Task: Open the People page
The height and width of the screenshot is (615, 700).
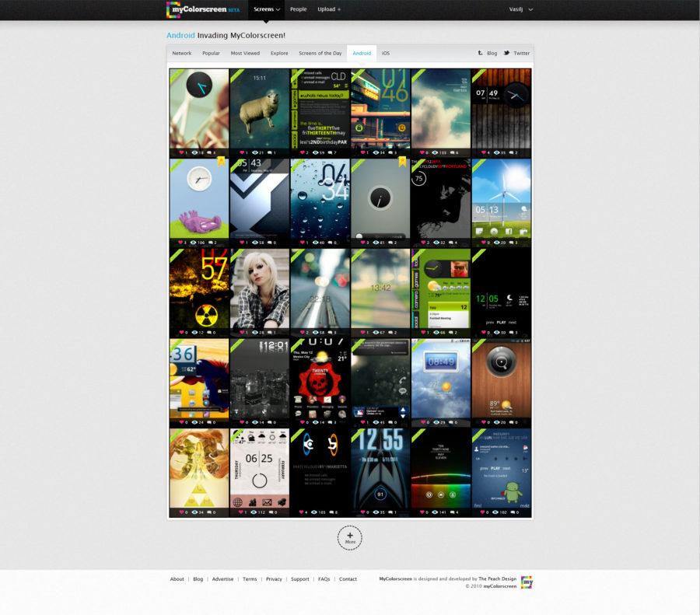Action: (298, 9)
